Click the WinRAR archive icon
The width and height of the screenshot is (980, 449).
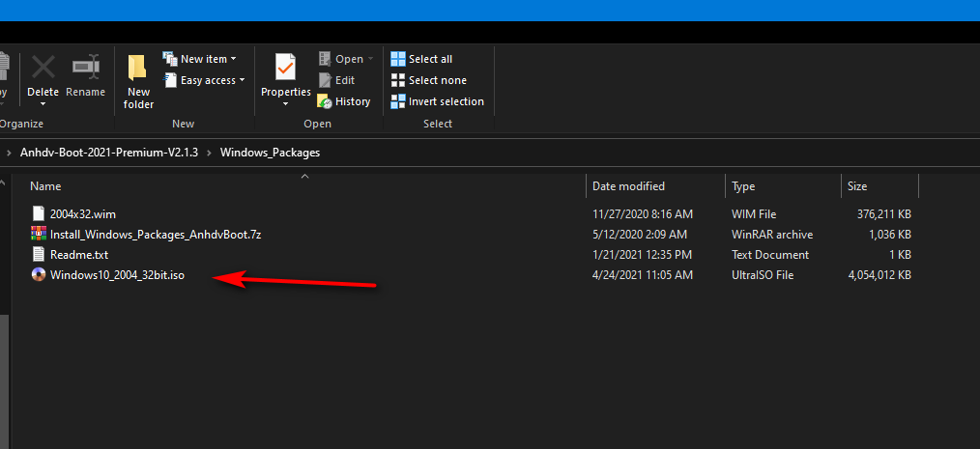[39, 235]
